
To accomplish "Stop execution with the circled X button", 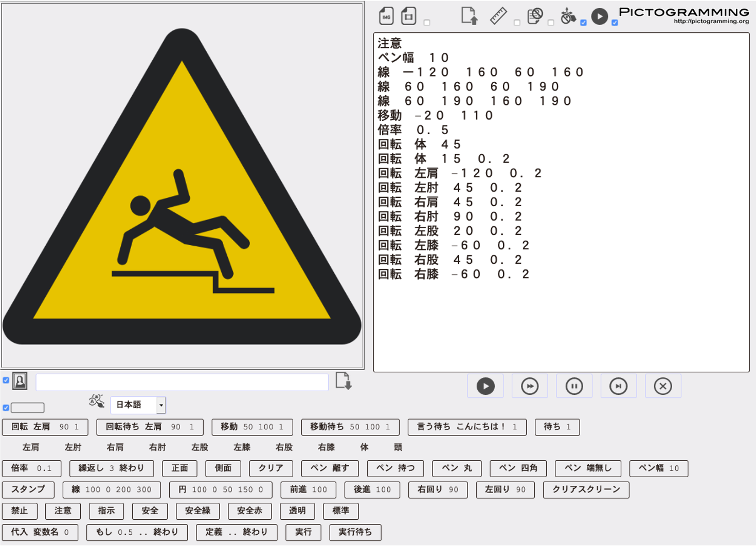I will (x=663, y=386).
